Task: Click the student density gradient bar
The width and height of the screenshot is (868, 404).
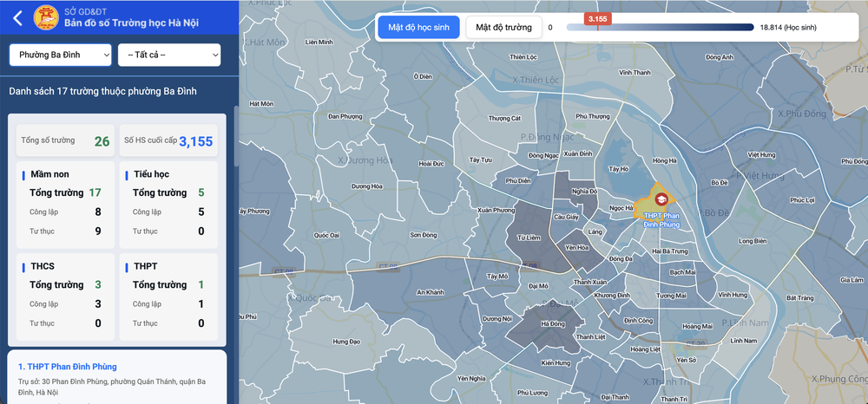Action: coord(661,27)
